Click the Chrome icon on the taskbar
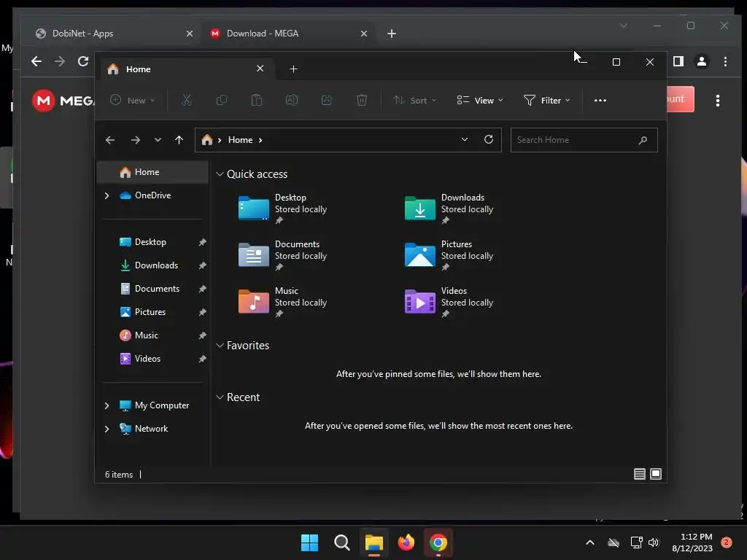Viewport: 747px width, 560px height. tap(438, 542)
